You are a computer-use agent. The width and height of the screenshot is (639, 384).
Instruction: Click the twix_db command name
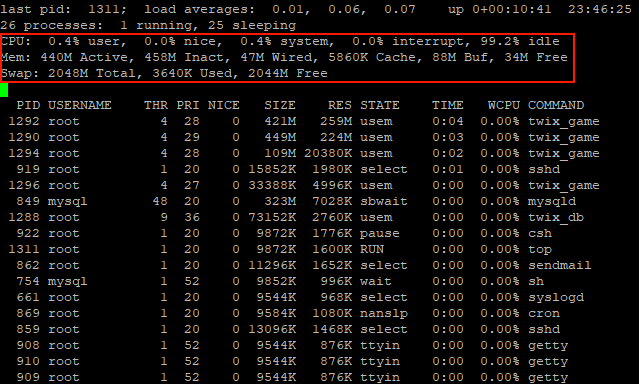point(556,218)
